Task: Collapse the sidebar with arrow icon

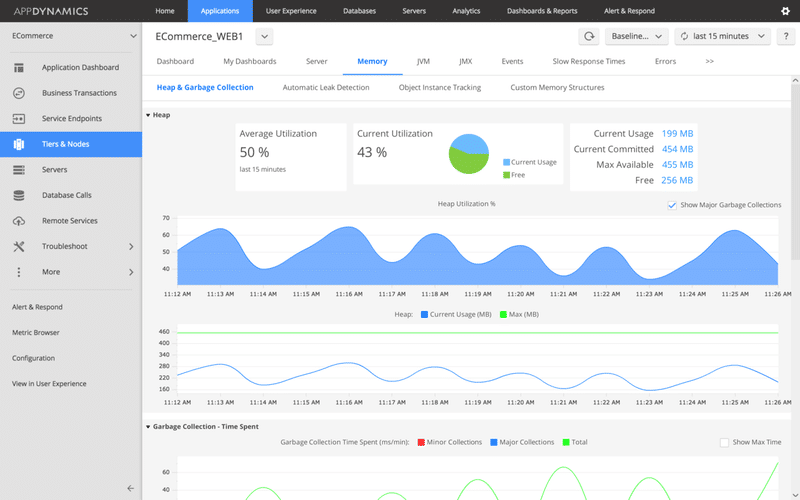Action: (130, 488)
